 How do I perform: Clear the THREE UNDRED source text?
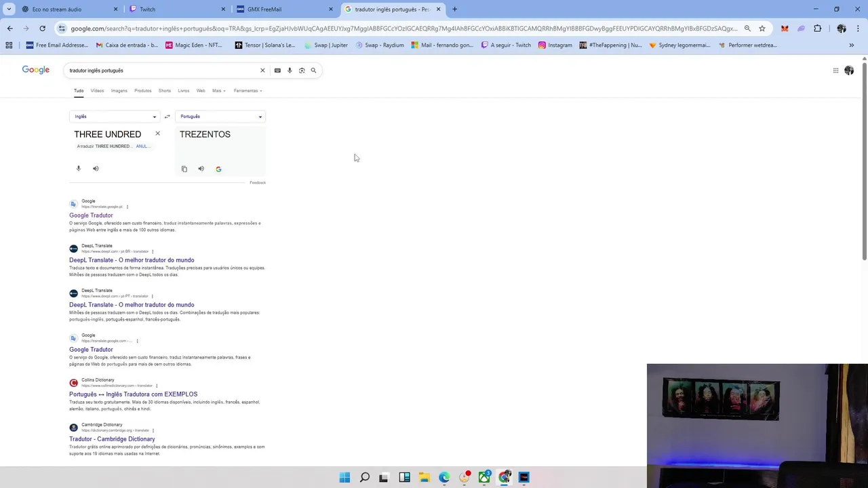[157, 134]
